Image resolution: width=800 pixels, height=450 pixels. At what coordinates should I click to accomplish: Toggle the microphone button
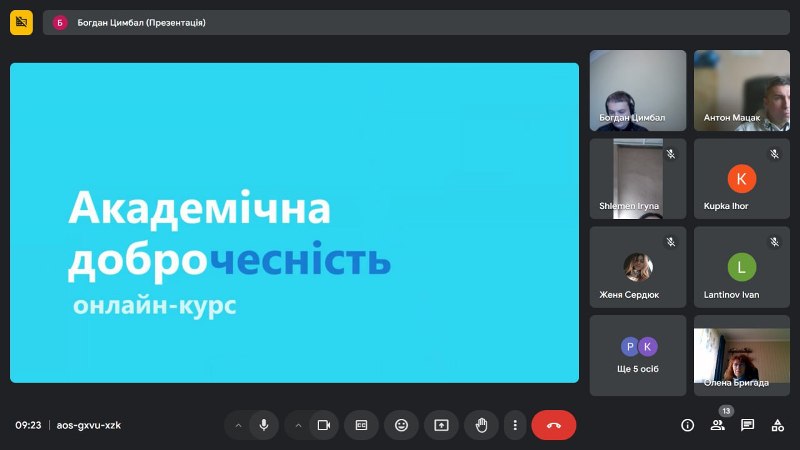pyautogui.click(x=264, y=425)
